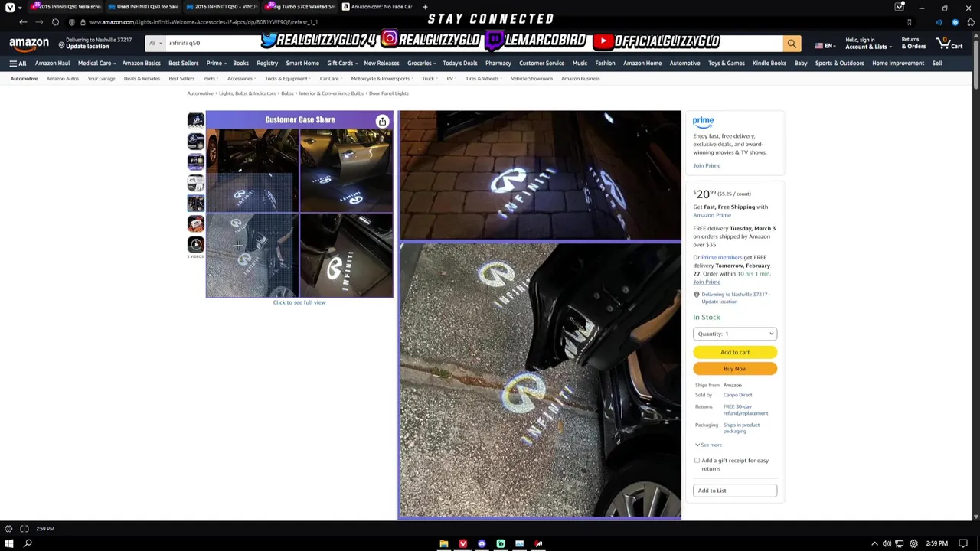Expand the Medical Care menu

pos(96,64)
